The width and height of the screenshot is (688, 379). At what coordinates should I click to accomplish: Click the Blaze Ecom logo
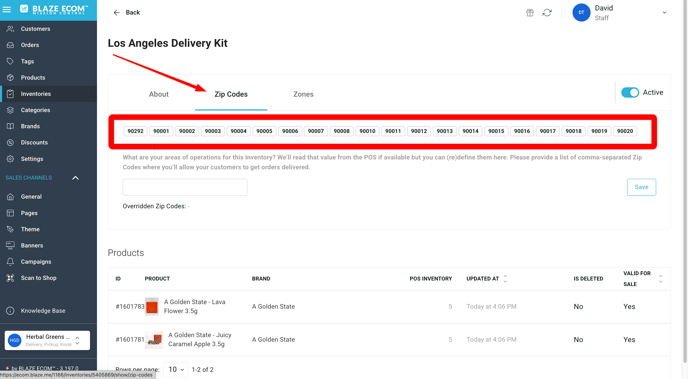54,9
